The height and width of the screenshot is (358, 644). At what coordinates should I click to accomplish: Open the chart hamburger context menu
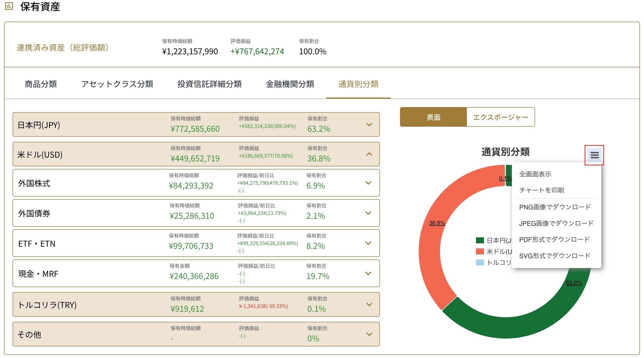tap(594, 155)
